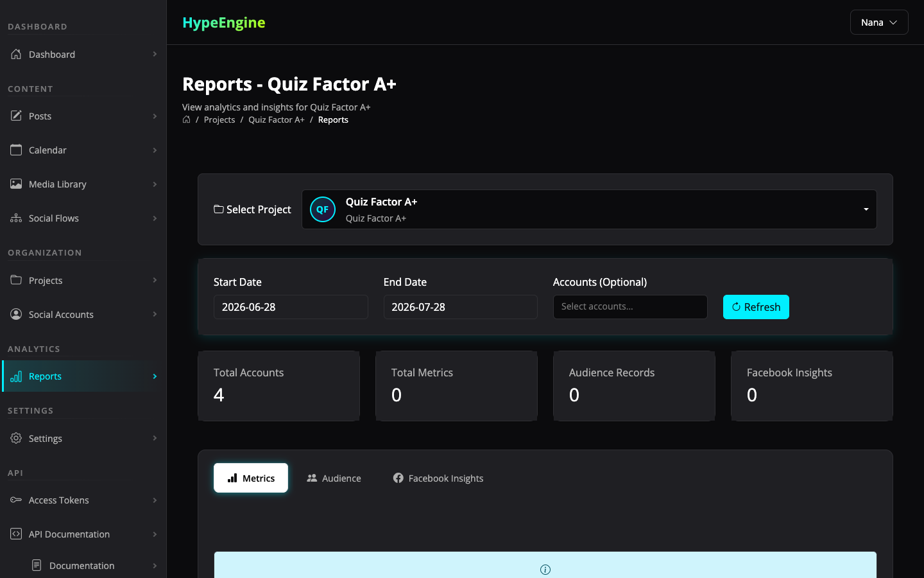Image resolution: width=924 pixels, height=578 pixels.
Task: Switch to the Facebook Insights tab
Action: 438,478
